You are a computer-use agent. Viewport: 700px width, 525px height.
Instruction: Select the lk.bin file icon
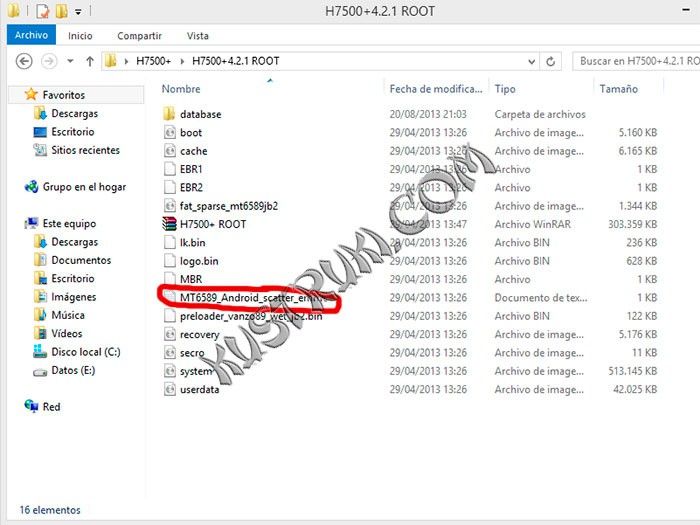[x=170, y=242]
